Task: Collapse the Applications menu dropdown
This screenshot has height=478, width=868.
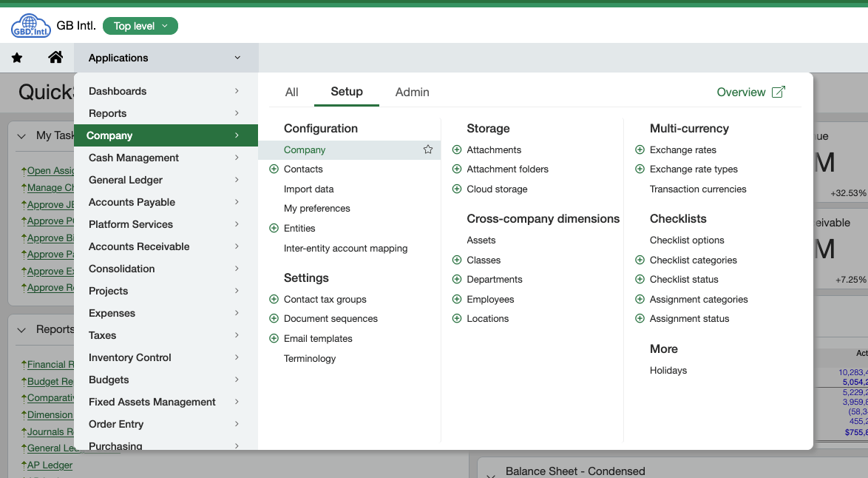Action: coord(237,58)
